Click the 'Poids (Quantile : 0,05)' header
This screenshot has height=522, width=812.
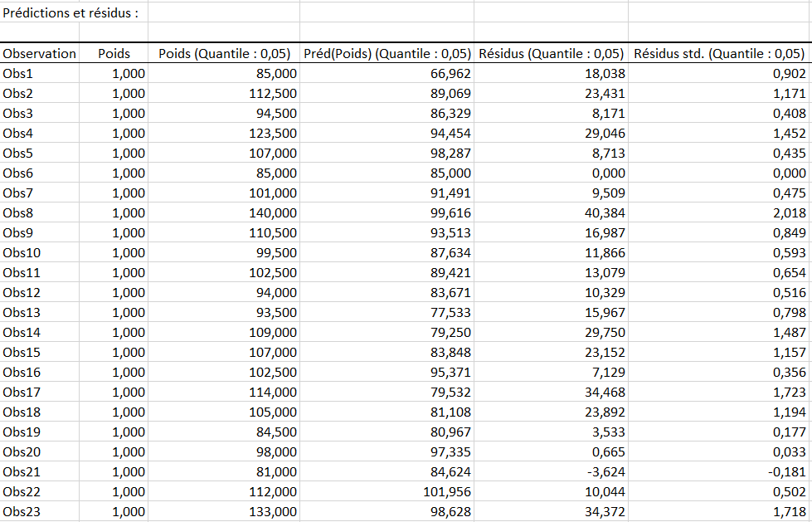click(x=224, y=53)
